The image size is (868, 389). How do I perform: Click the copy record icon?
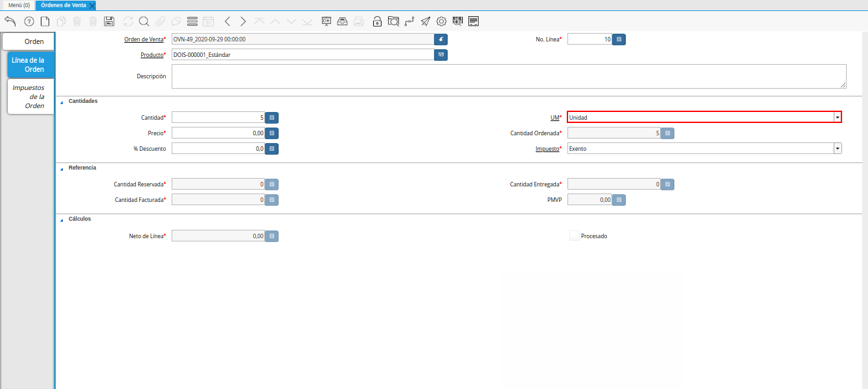coord(62,21)
